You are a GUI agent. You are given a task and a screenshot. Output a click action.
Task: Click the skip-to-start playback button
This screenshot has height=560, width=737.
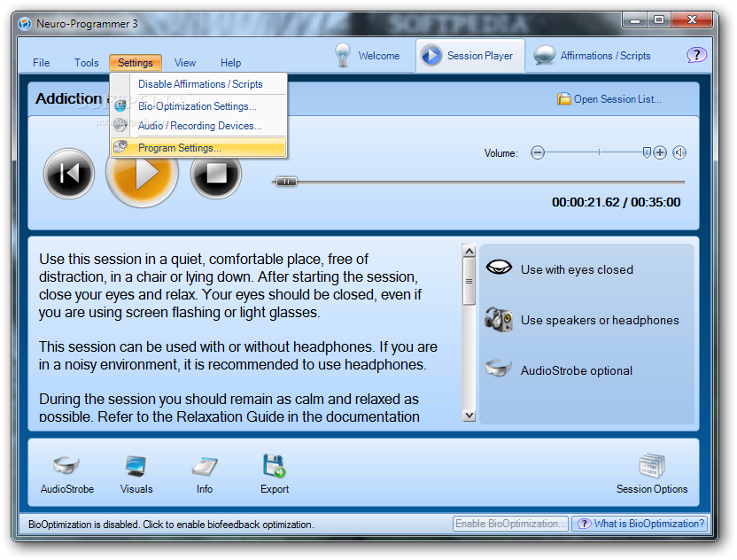pyautogui.click(x=69, y=174)
